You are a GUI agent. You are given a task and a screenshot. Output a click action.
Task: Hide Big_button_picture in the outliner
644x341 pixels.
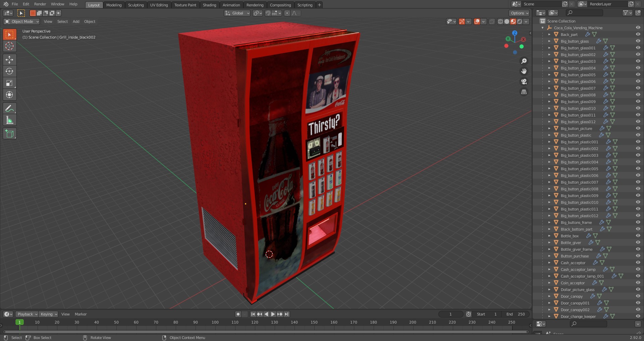(638, 128)
